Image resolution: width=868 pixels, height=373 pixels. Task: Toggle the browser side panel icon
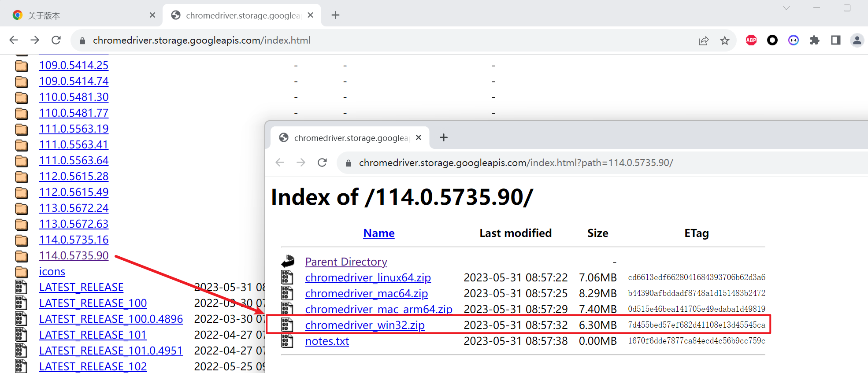click(836, 40)
